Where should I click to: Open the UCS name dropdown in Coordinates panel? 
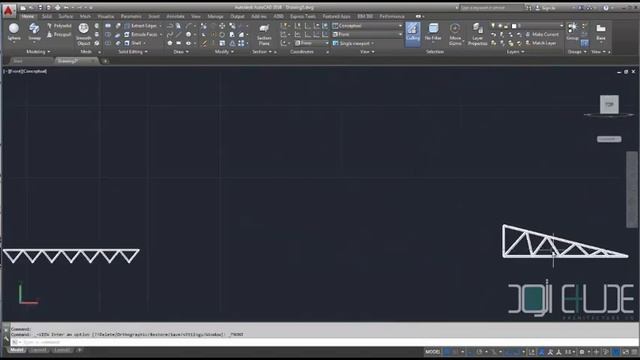[311, 43]
